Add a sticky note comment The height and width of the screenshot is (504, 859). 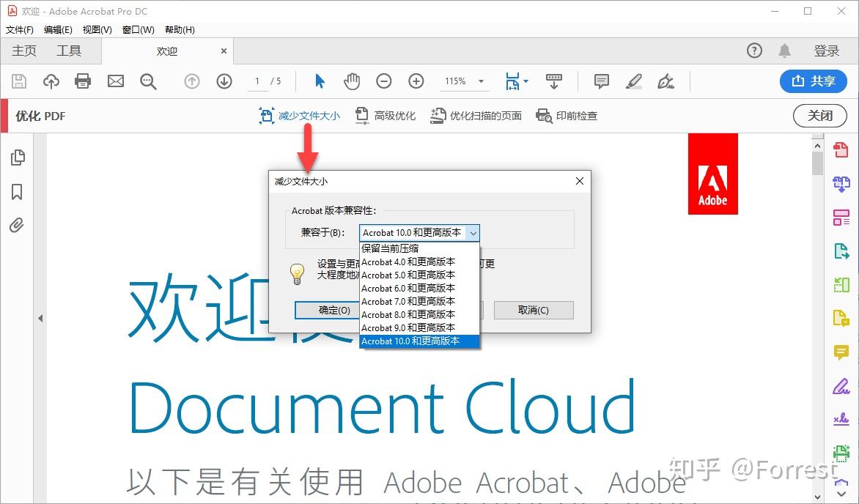coord(602,81)
